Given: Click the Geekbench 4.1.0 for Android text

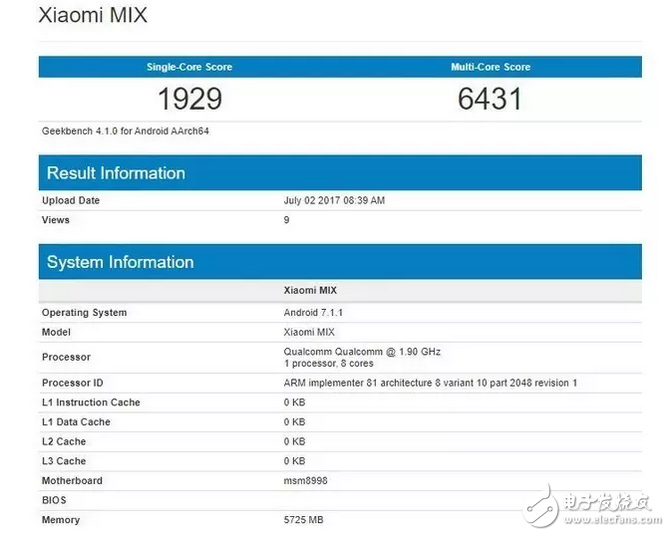Looking at the screenshot, I should (125, 131).
